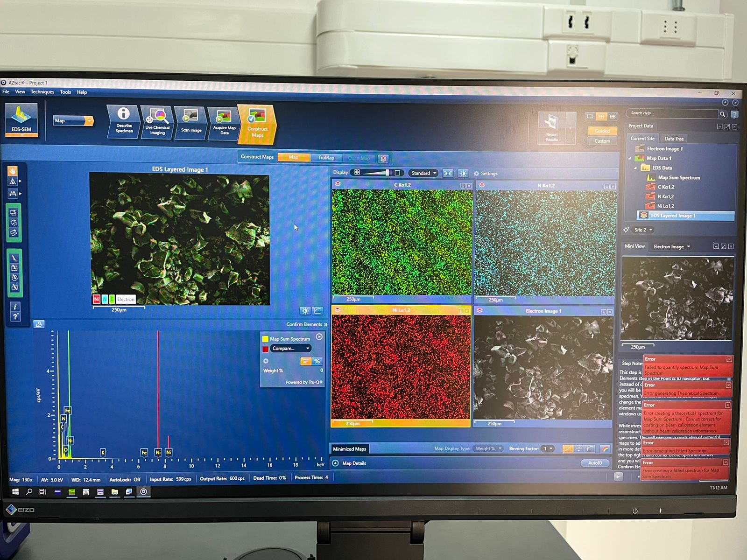Select Map Sum Spectrum in data tree
The image size is (747, 560).
point(679,178)
